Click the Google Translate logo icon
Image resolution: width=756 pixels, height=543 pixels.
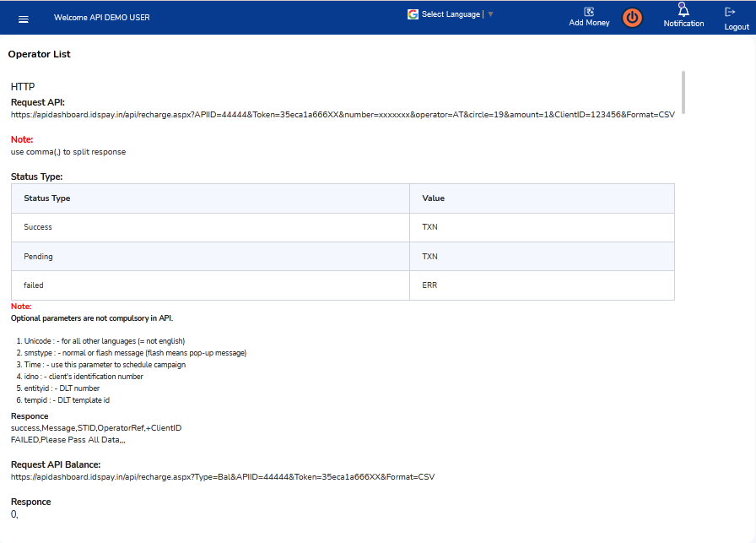(413, 14)
